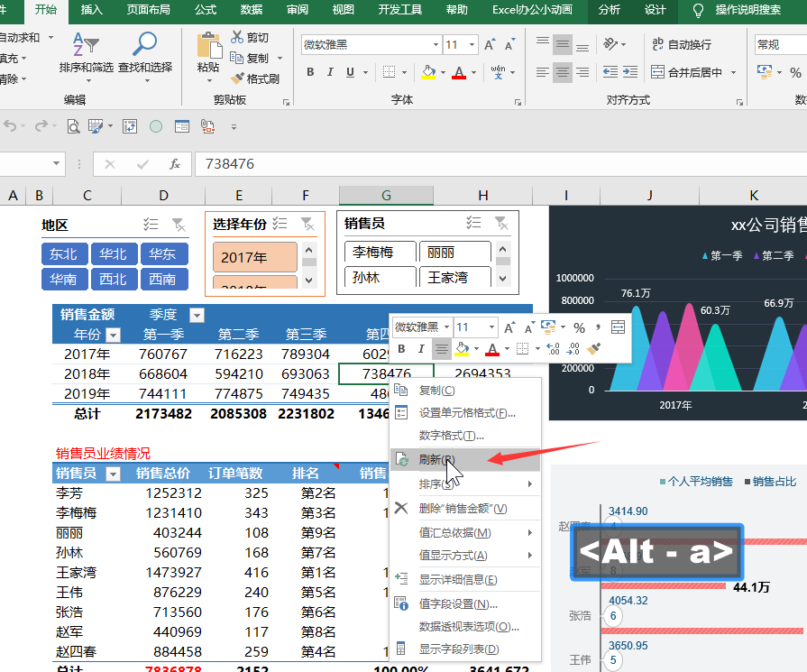Viewport: 807px width, 672px height.
Task: Click the Undo arrow in quick toolbar
Action: click(x=10, y=125)
